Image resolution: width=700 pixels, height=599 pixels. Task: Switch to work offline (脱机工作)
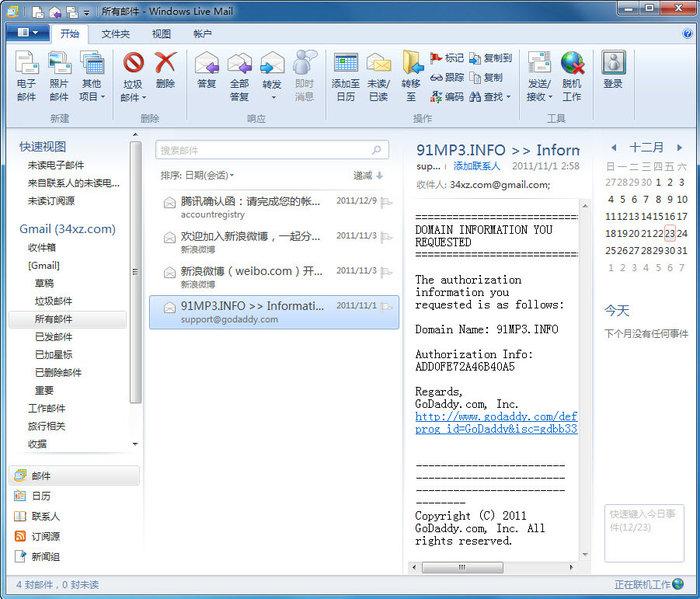click(572, 76)
